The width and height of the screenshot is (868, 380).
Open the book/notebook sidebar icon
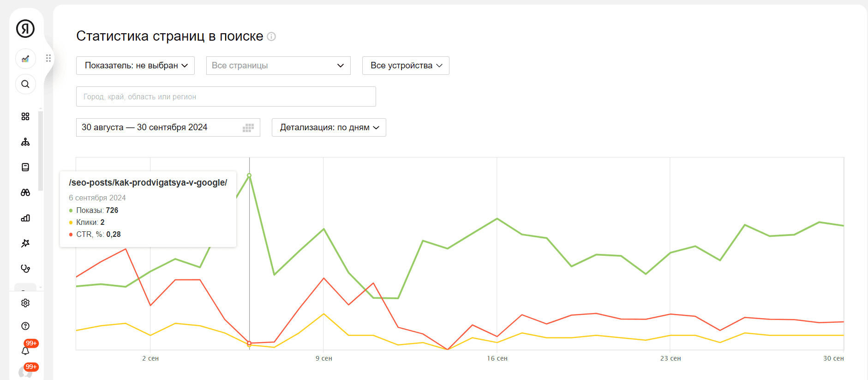click(x=25, y=167)
